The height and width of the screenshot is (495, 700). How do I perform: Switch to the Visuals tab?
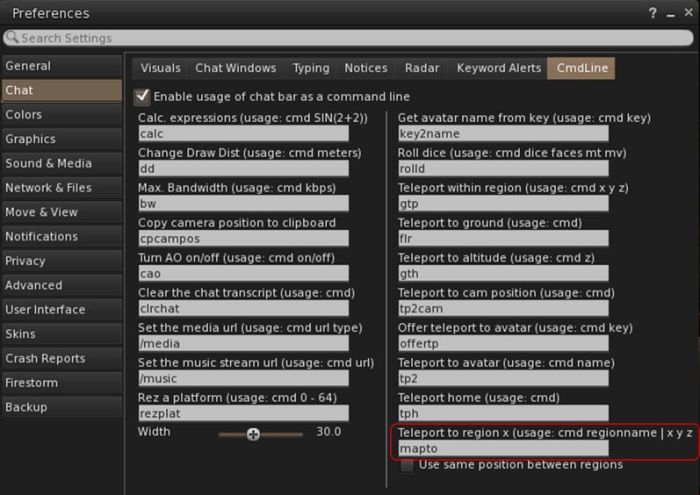pos(160,68)
